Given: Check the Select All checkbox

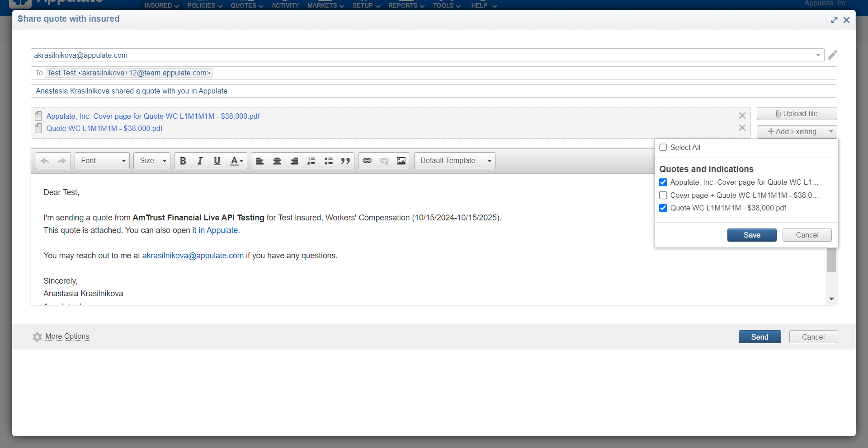Looking at the screenshot, I should coord(663,147).
